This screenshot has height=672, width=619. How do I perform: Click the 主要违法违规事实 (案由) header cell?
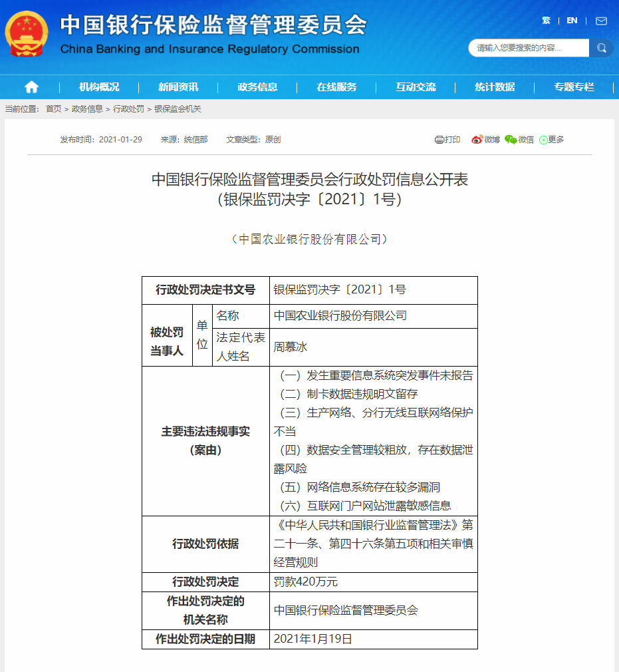click(x=205, y=441)
